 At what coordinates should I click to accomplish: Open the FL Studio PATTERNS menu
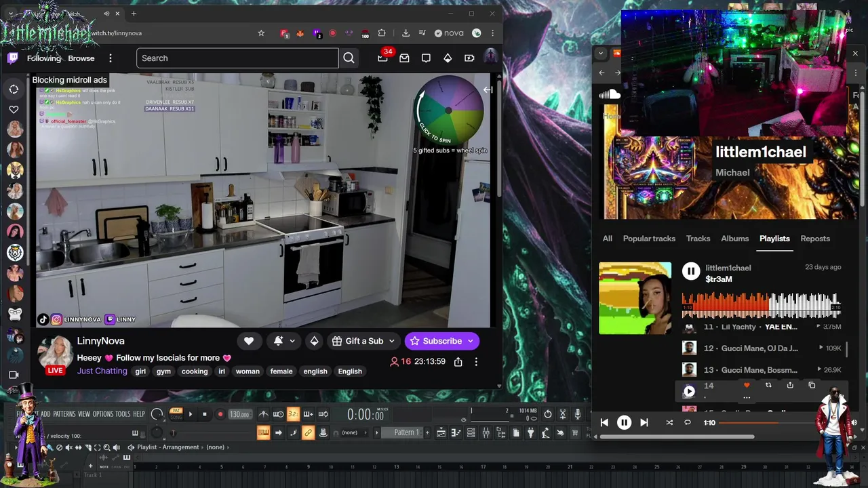(x=64, y=414)
